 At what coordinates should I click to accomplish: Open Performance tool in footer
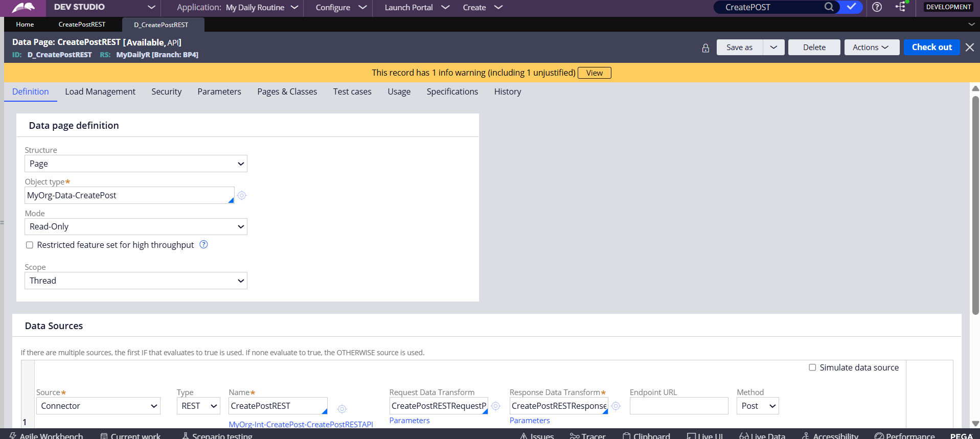905,435
